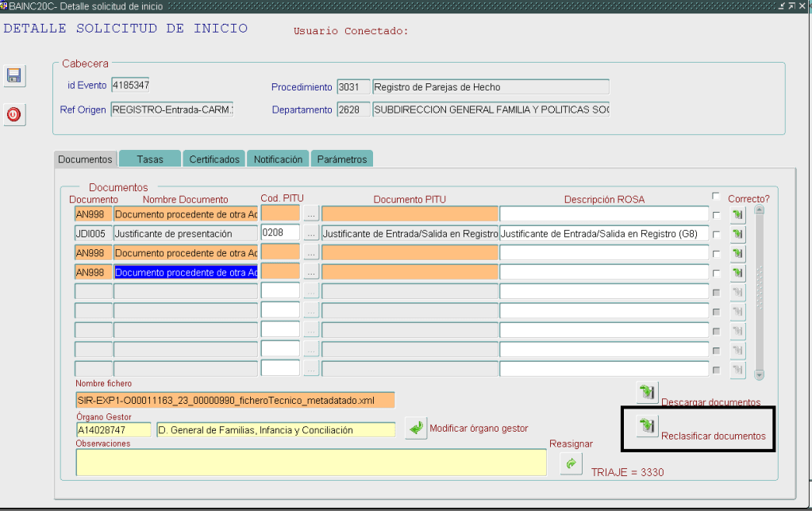Switch to the Tasas tab
This screenshot has height=511, width=812.
coord(149,159)
